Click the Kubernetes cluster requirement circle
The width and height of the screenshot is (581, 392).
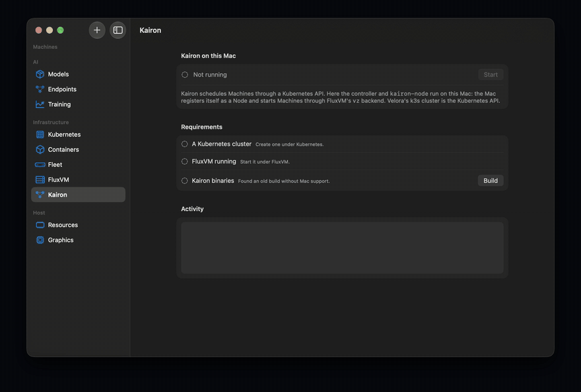[184, 144]
